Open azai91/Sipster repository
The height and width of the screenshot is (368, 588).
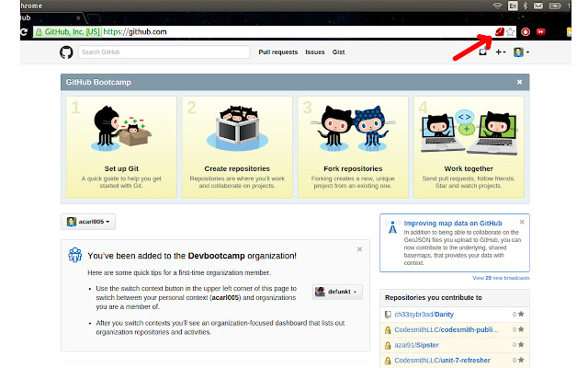click(416, 345)
